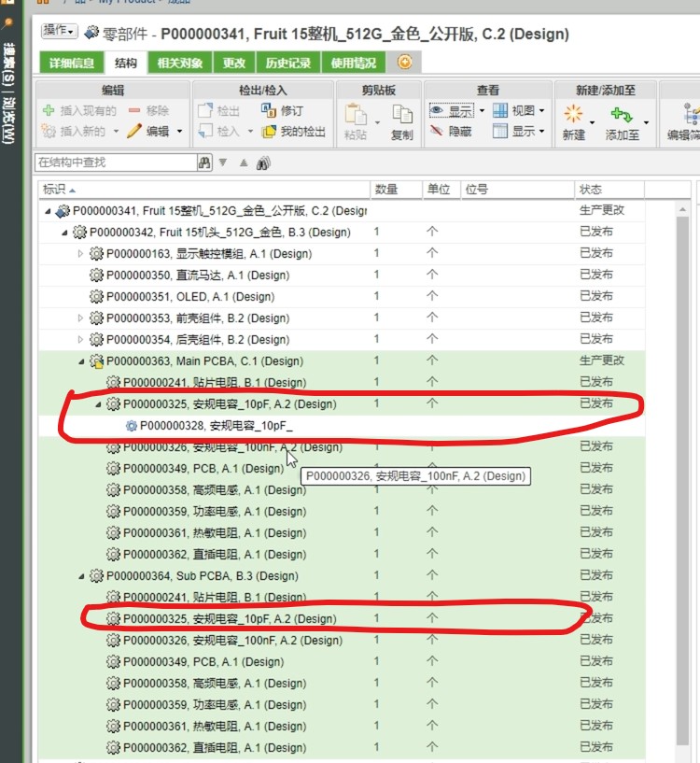Screen dimensions: 700x763
Task: Open the 添加至 dropdown arrow
Action: click(x=646, y=122)
